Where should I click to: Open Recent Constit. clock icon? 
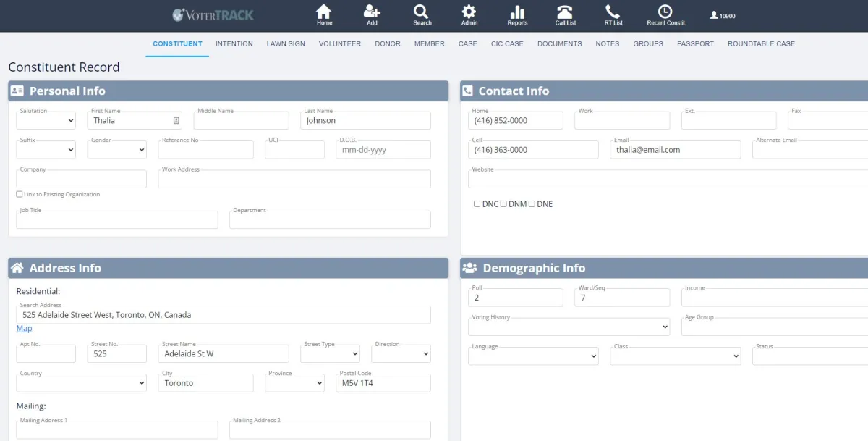coord(665,15)
